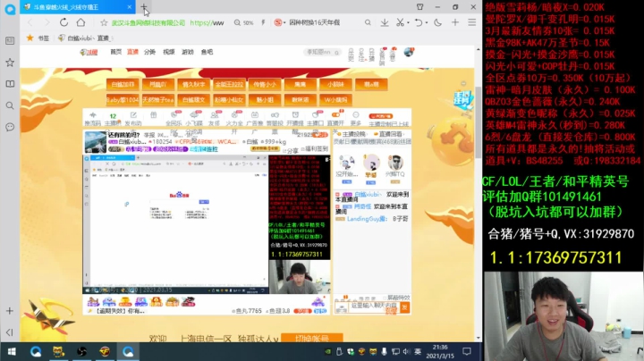644x361 pixels.
Task: Click Douyu logo on the page header
Action: [89, 52]
